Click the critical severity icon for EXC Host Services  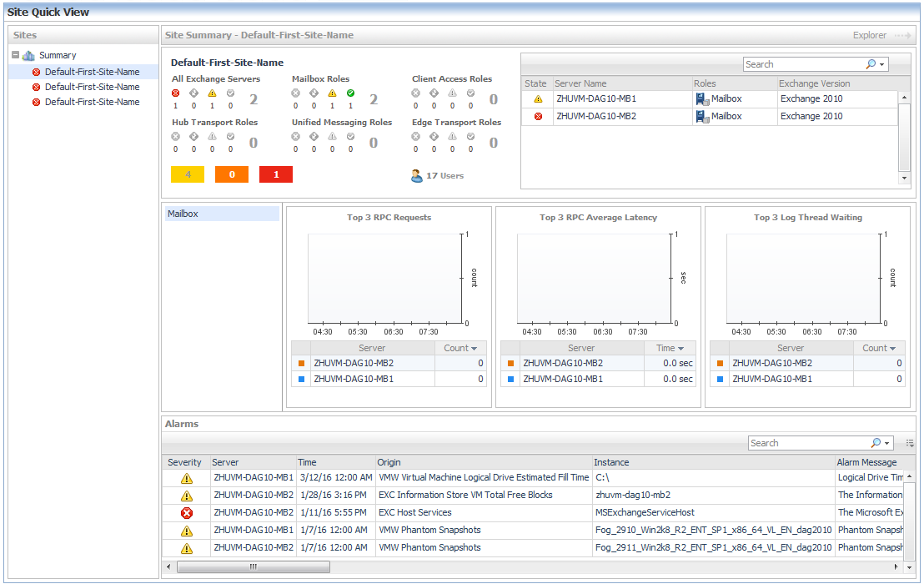point(187,513)
